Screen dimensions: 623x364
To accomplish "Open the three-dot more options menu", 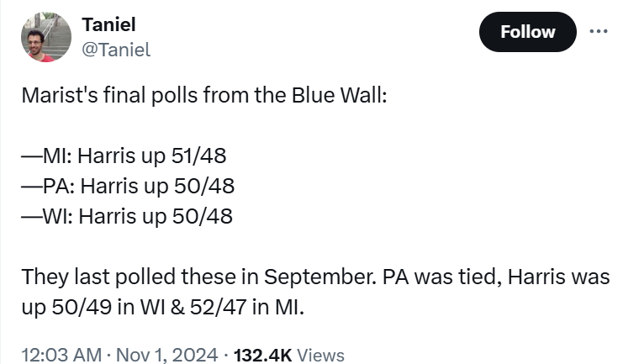I will (x=599, y=31).
